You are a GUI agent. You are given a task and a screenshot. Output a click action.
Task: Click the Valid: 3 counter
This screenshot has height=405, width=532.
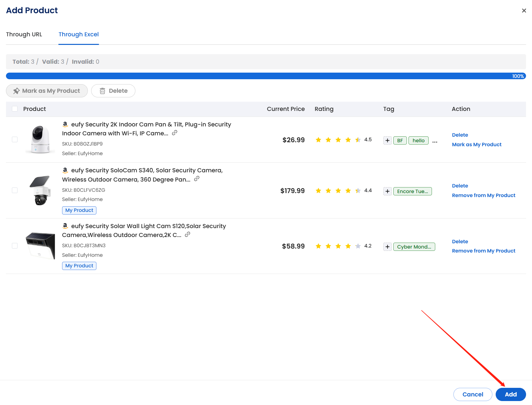click(53, 62)
